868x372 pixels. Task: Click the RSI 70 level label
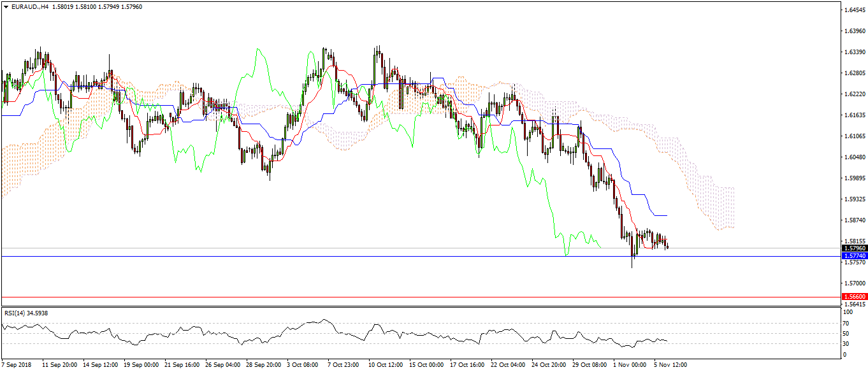tap(846, 323)
